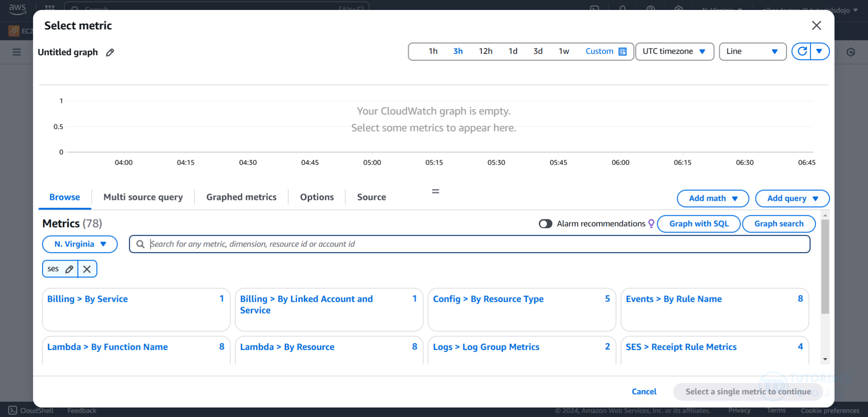
Task: Open the N. Virginia region dropdown
Action: 80,244
